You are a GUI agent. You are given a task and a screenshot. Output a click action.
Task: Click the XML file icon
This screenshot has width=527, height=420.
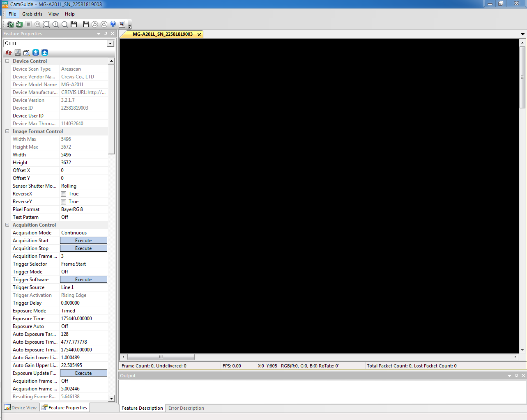point(18,53)
